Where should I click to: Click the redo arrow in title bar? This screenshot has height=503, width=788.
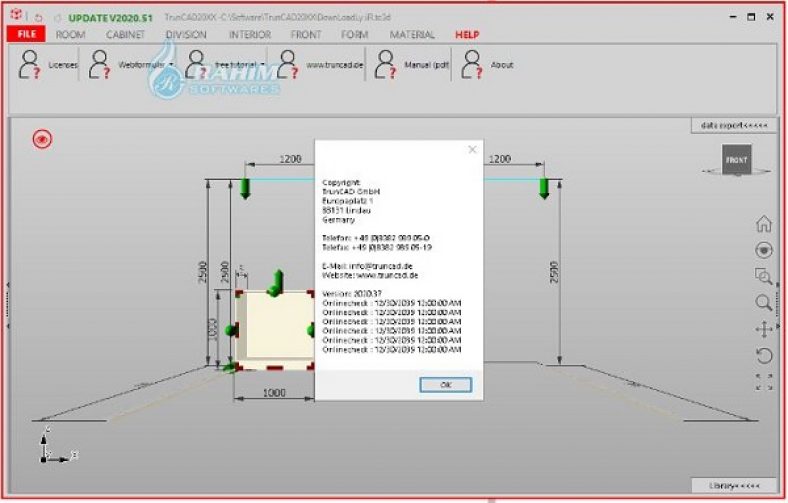[57, 18]
